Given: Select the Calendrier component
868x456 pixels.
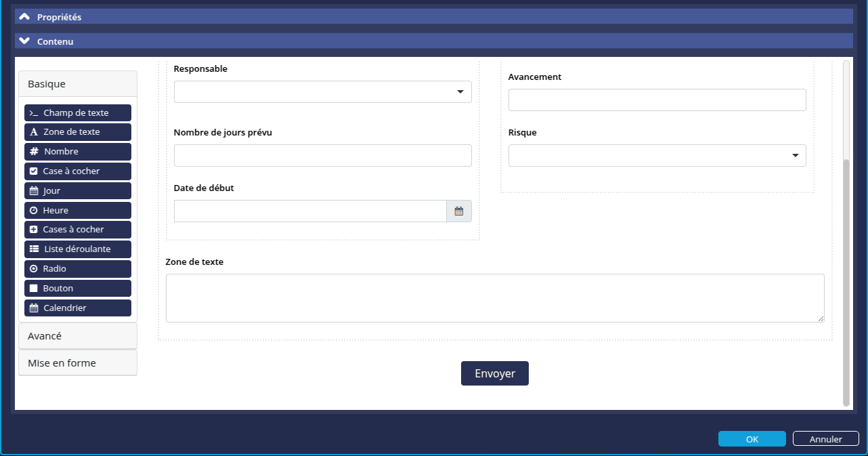Looking at the screenshot, I should [78, 308].
